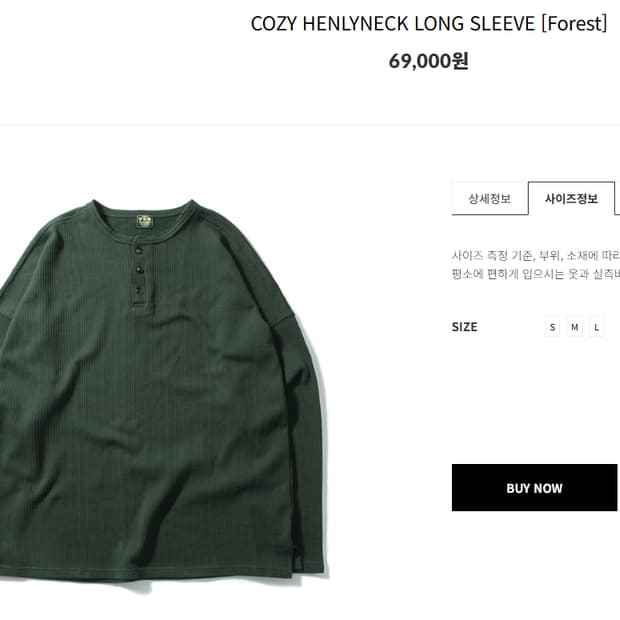Click the side slit at shirt hem
The image size is (620, 620).
(299, 560)
